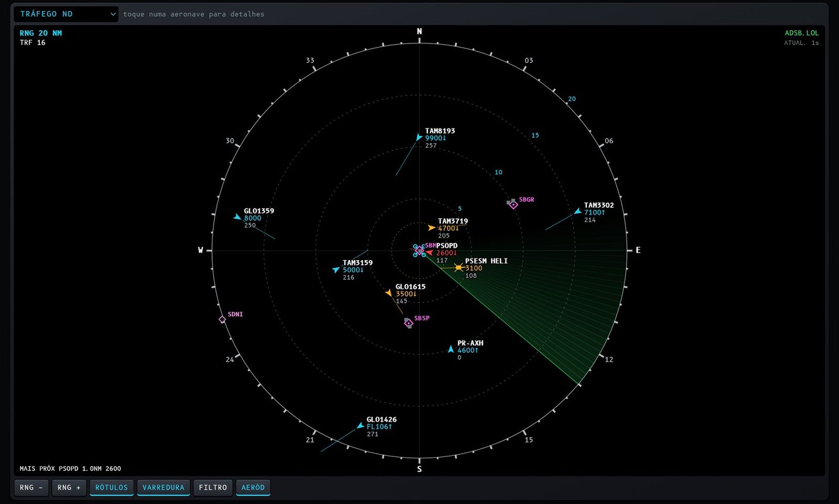Viewport: 839px width, 504px height.
Task: Select the TAM3719 orange aircraft arrow
Action: [432, 228]
